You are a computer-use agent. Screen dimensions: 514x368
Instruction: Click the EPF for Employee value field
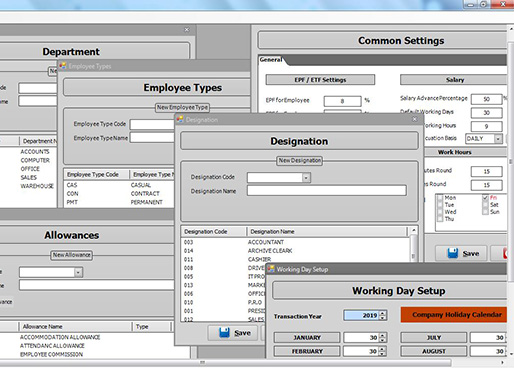pos(342,101)
